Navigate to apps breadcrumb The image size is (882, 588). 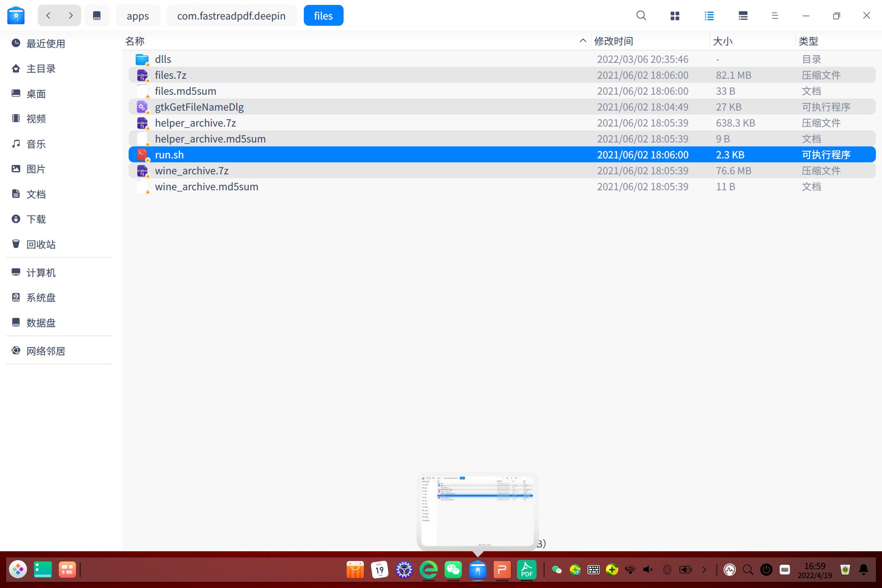click(x=138, y=16)
